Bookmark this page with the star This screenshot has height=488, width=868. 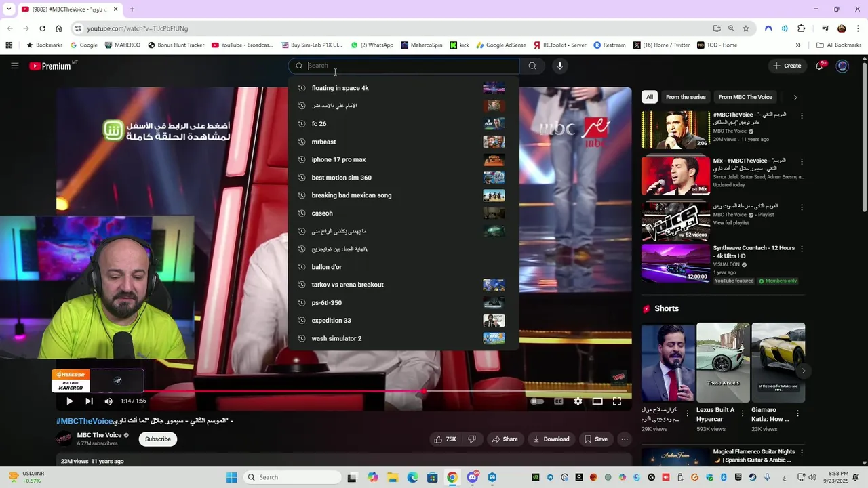[746, 28]
